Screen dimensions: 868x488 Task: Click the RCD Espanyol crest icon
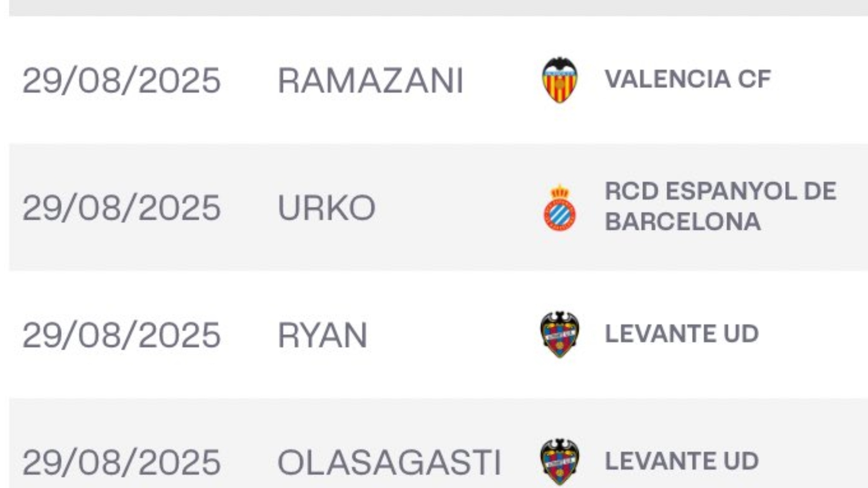click(559, 208)
